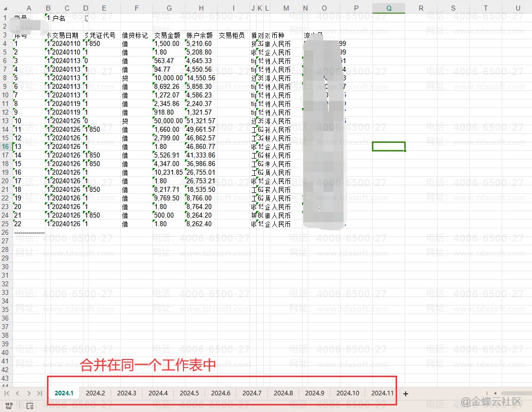Click the cell showing 50,000.00

(x=168, y=121)
